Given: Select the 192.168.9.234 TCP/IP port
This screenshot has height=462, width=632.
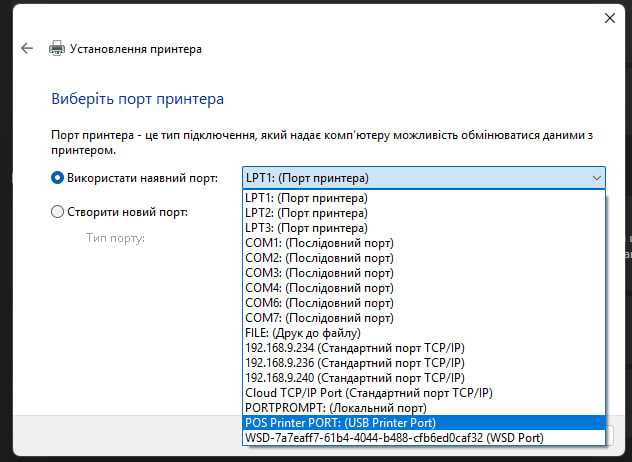Looking at the screenshot, I should [354, 348].
